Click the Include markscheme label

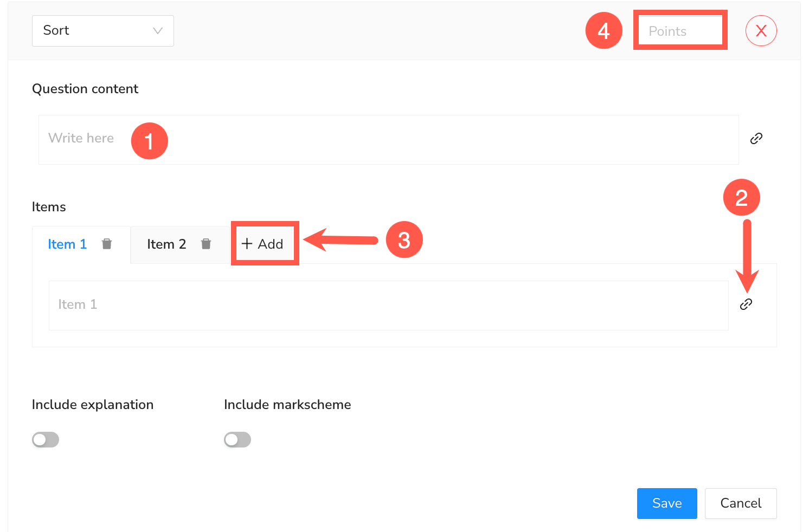pyautogui.click(x=287, y=405)
